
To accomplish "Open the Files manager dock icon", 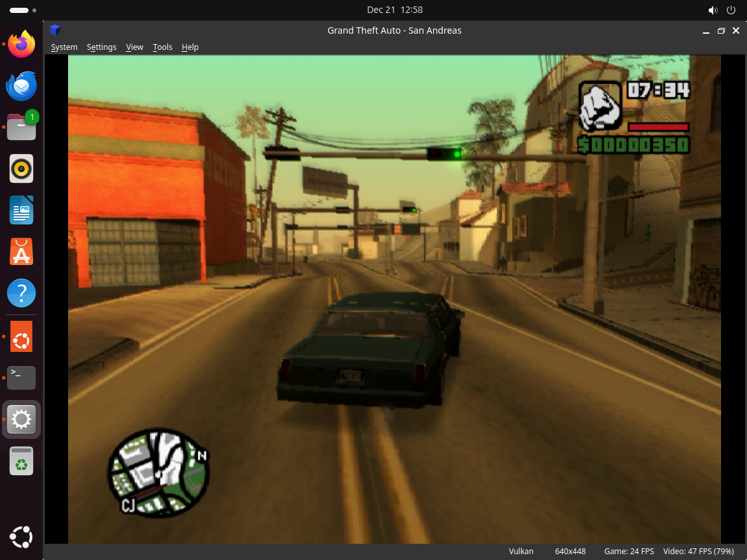I will [x=21, y=127].
